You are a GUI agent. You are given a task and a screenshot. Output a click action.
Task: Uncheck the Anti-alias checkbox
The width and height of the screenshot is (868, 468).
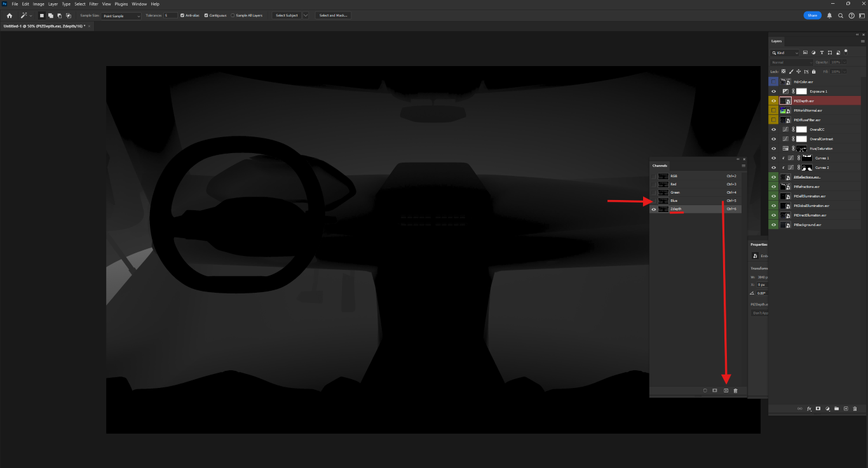pos(182,15)
